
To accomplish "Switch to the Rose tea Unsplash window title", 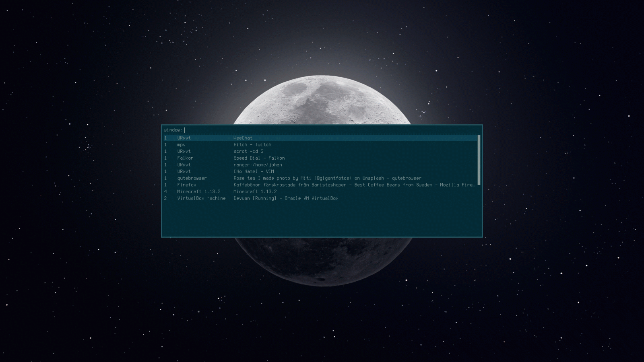I will [327, 178].
